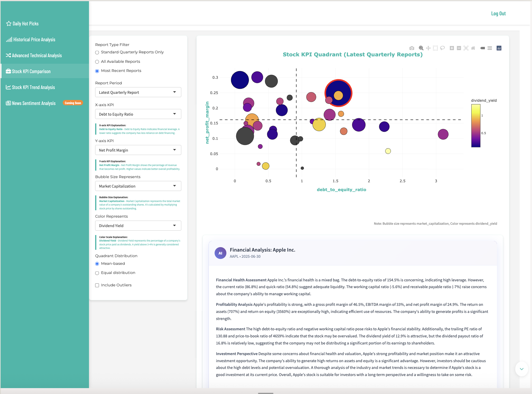Click the camera download plot icon

point(412,48)
